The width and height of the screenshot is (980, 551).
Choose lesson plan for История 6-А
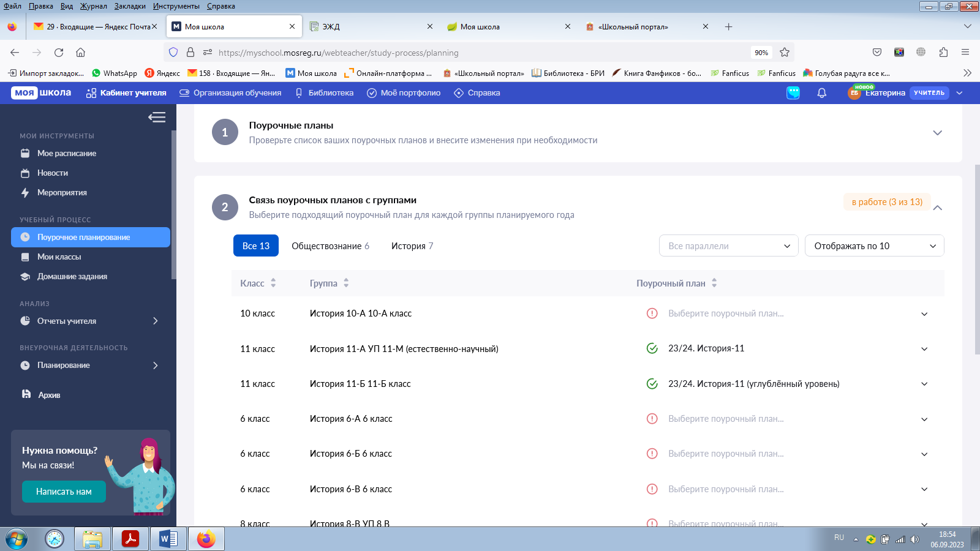[787, 419]
